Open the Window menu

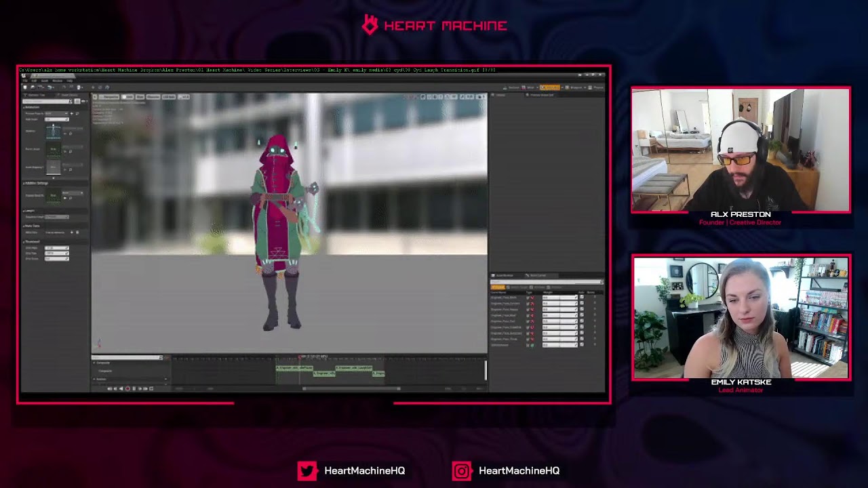point(57,81)
